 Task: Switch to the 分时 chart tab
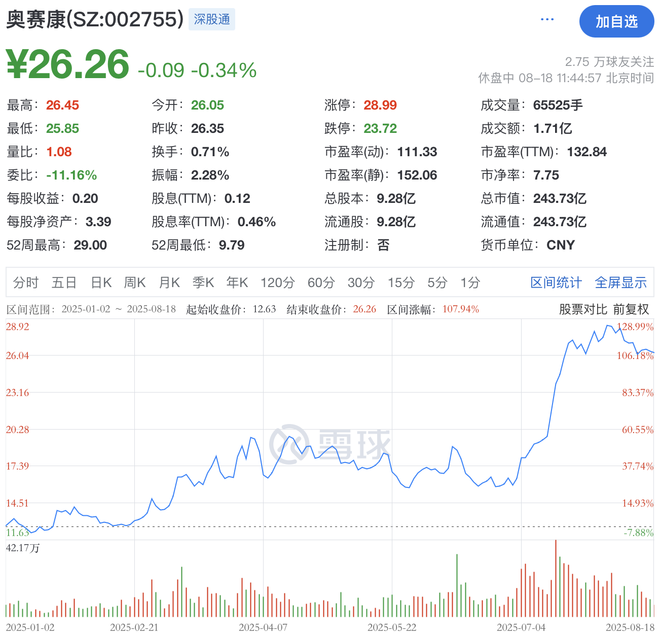(x=26, y=282)
